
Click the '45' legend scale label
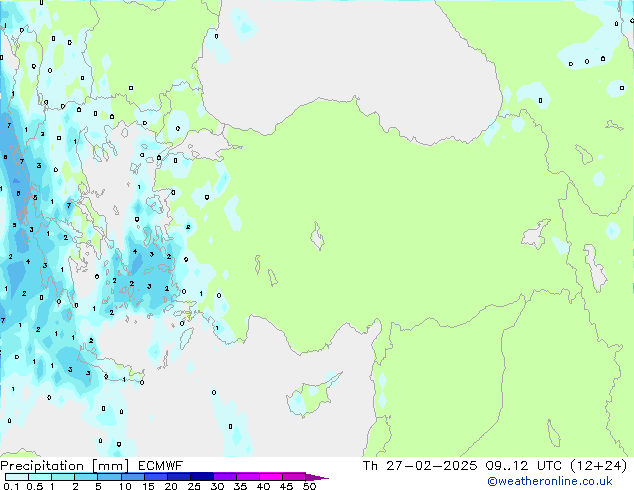286,486
